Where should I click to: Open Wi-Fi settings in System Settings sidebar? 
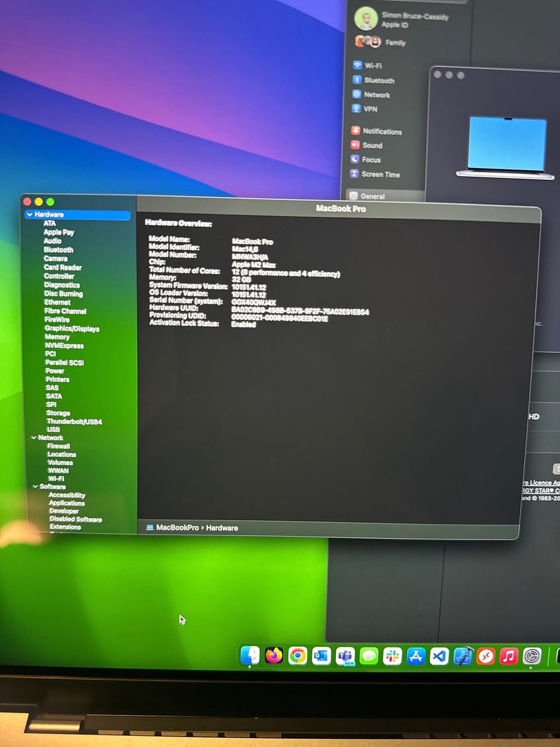coord(373,66)
